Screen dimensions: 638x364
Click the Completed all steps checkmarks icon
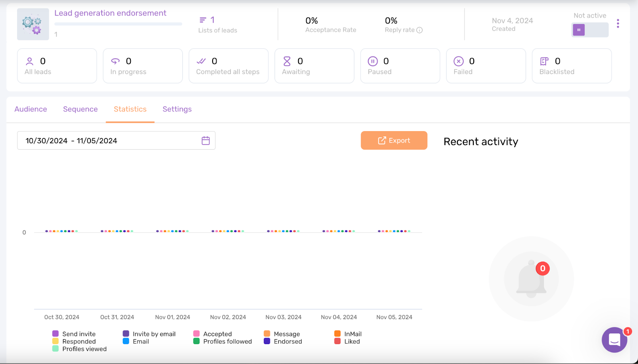pyautogui.click(x=201, y=61)
